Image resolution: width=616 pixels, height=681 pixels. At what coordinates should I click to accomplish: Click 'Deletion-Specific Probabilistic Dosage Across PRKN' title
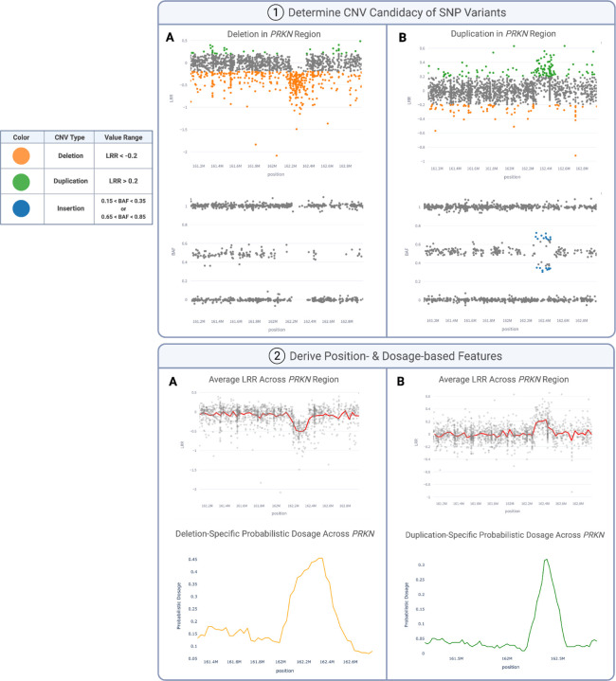tap(275, 534)
